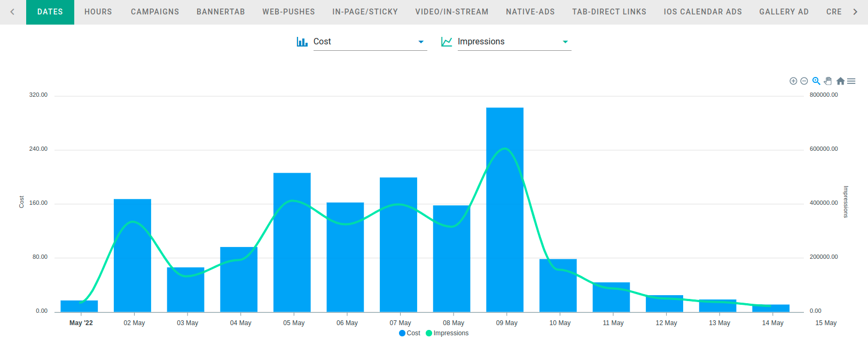
Task: Switch to the Campaigns tab
Action: point(155,12)
